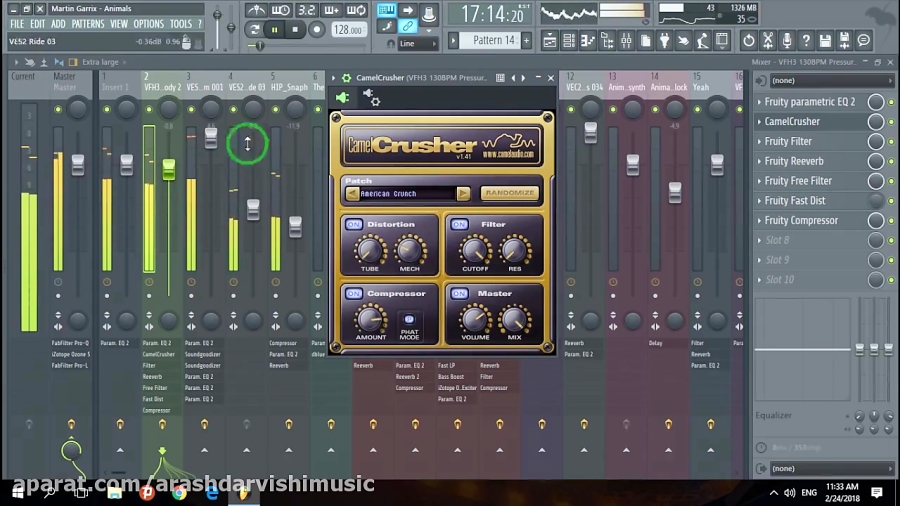
Task: Expand Slot 8 menu arrow
Action: tap(759, 240)
